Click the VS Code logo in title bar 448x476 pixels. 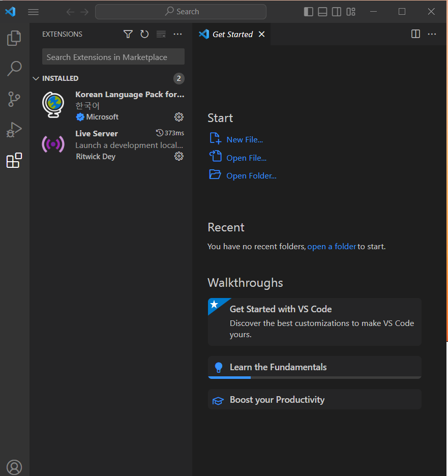point(10,12)
